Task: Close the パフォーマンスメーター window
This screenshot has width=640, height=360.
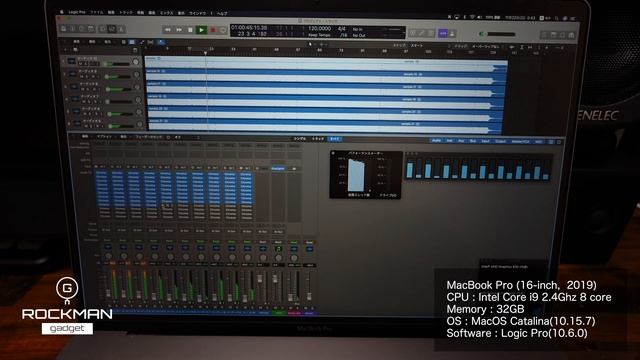Action: [x=333, y=153]
